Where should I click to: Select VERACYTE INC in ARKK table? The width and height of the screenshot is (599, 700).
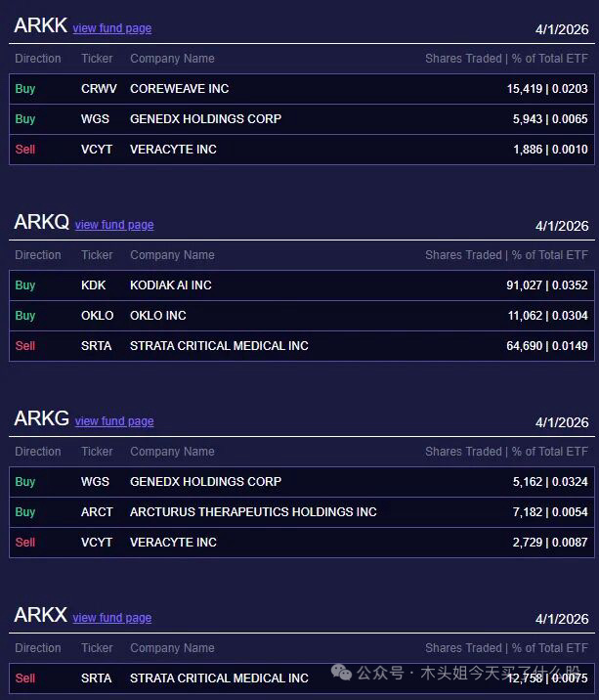click(x=173, y=150)
